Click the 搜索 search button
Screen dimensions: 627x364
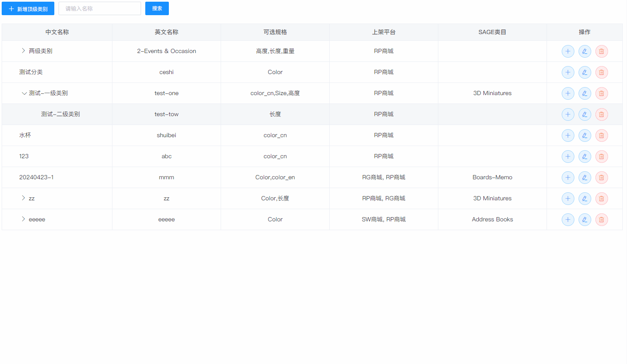157,8
